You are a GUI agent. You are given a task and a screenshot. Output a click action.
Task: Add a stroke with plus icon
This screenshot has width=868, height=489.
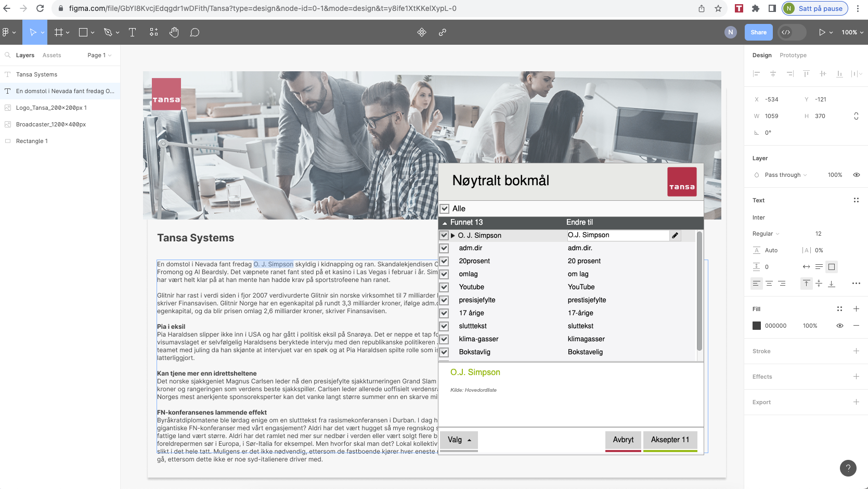click(856, 351)
